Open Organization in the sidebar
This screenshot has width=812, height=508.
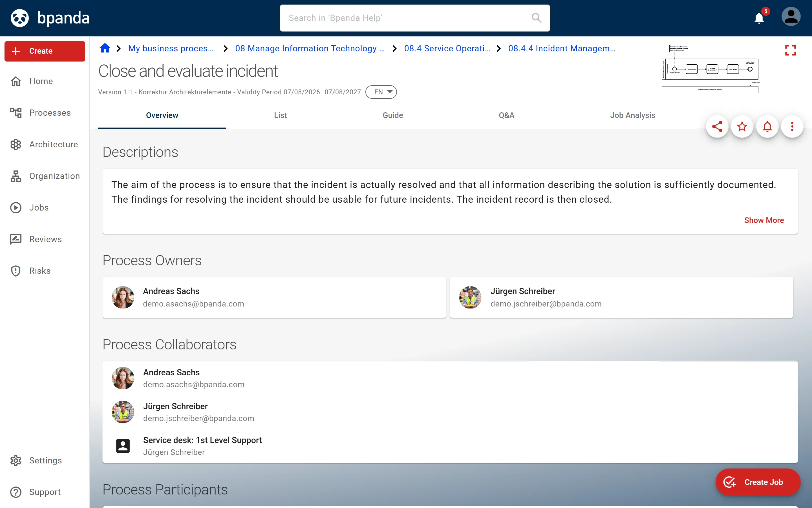[x=45, y=176]
